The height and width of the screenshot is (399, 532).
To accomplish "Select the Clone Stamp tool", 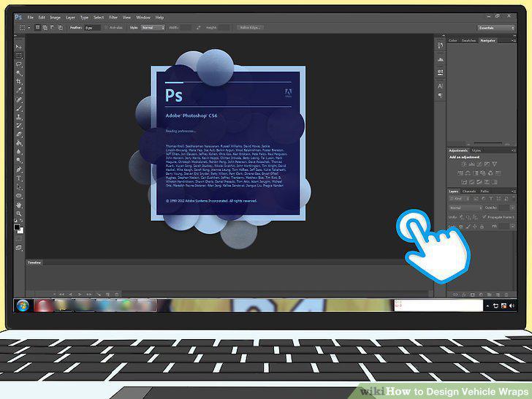I will click(19, 117).
